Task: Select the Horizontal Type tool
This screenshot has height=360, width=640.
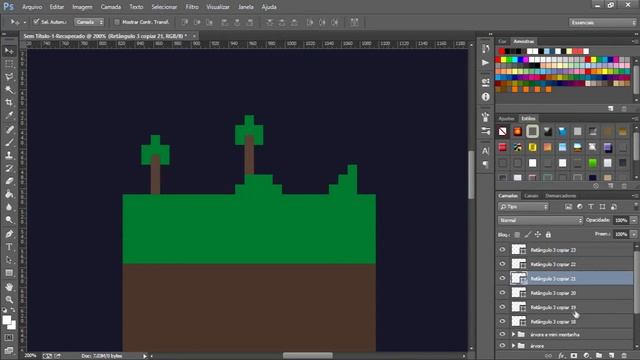Action: [9, 247]
